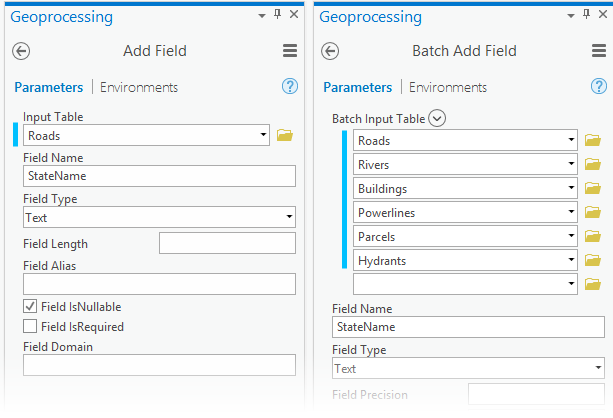Open hamburger menu in Batch Add Field pane
The image size is (613, 418).
coord(599,51)
